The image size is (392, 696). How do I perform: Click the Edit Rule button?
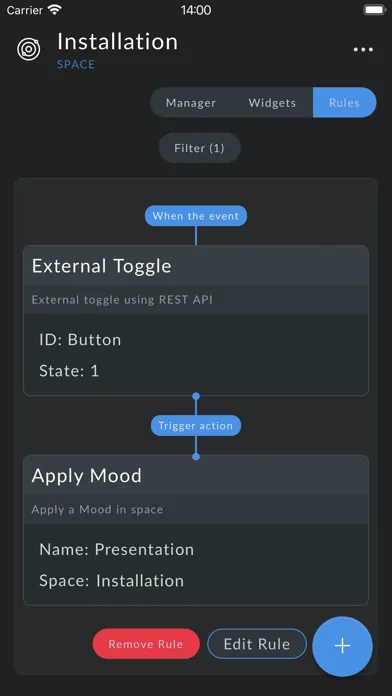tap(257, 644)
